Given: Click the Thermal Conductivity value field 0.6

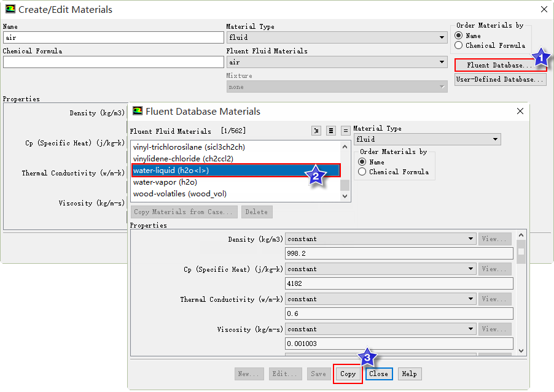Looking at the screenshot, I should (399, 313).
